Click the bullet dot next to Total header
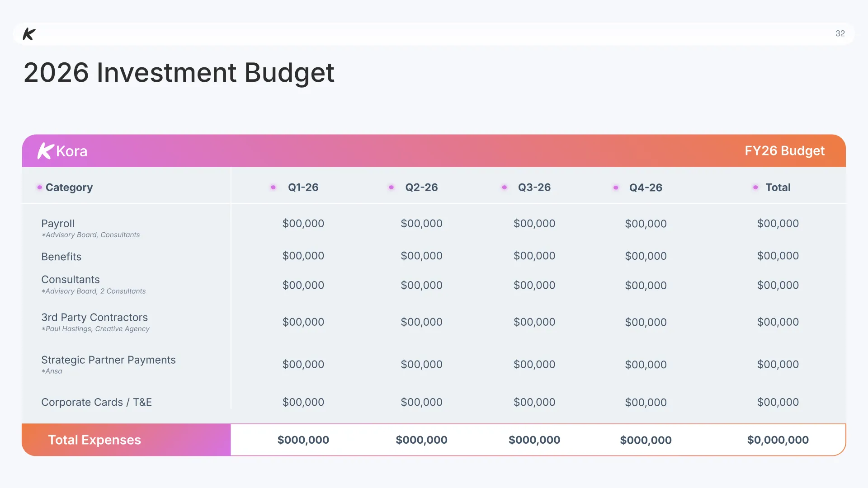This screenshot has height=488, width=868. click(x=755, y=187)
